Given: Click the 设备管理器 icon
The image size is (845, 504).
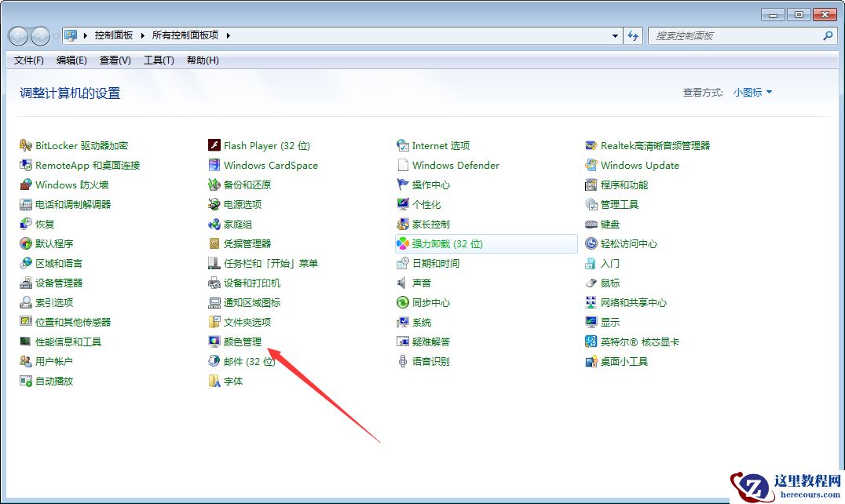Looking at the screenshot, I should (25, 283).
